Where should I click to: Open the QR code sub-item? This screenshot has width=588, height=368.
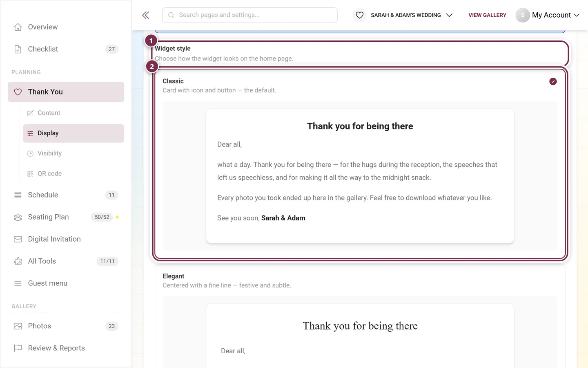(x=73, y=174)
